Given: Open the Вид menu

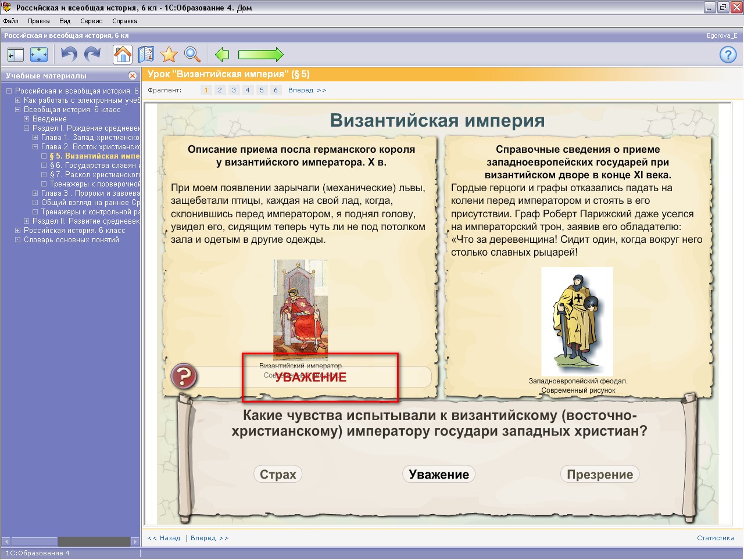Looking at the screenshot, I should (65, 21).
